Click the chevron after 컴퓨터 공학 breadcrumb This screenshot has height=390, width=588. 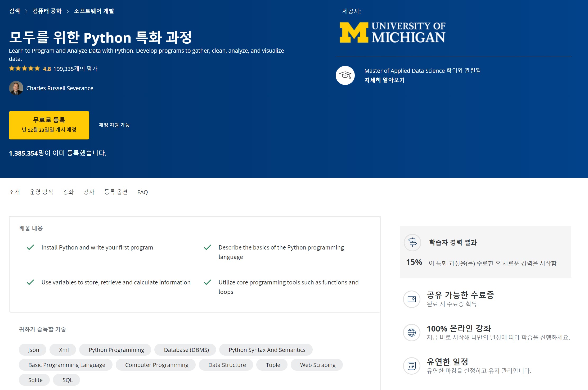68,11
